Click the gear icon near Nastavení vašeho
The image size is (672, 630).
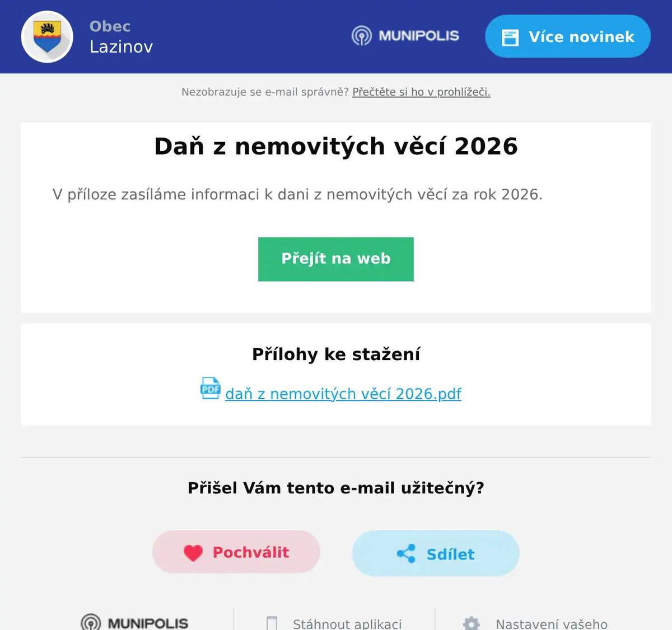pos(472,623)
